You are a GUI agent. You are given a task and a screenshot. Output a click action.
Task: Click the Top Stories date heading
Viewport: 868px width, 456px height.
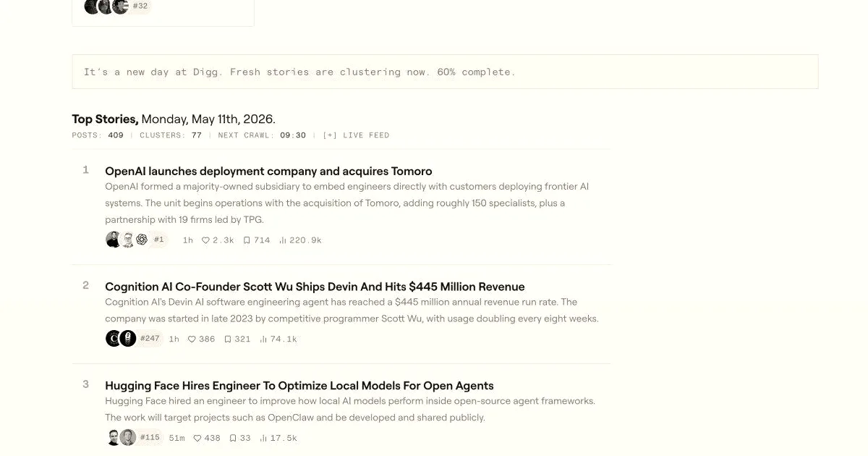click(x=174, y=119)
